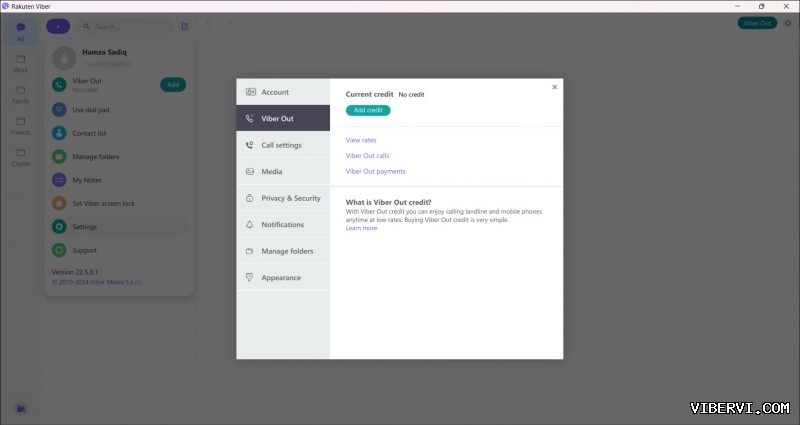Screen dimensions: 800x425
Task: Click the Use dial pad icon
Action: click(x=60, y=109)
